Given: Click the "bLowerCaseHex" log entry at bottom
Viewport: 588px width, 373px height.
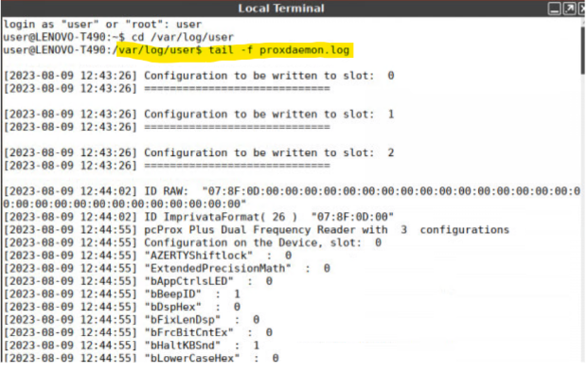Looking at the screenshot, I should pyautogui.click(x=142, y=359).
